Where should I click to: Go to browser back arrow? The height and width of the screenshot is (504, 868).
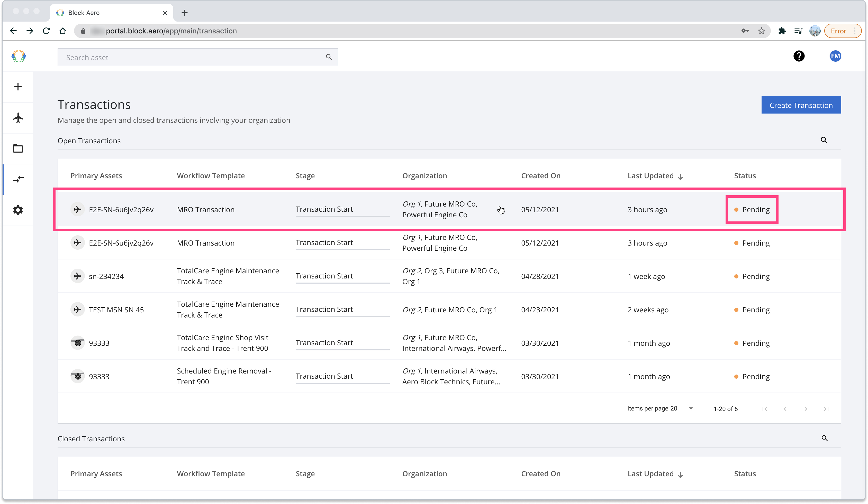click(13, 31)
